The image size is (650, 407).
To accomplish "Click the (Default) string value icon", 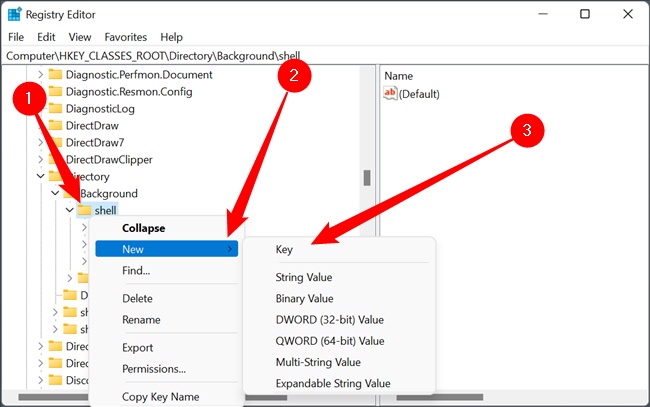I will click(x=391, y=94).
